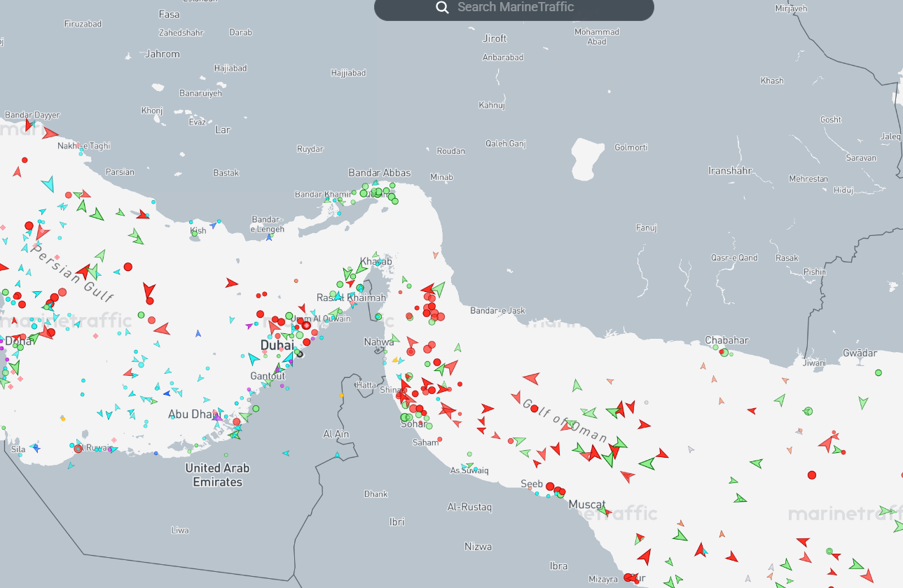Viewport: 903px width, 588px height.
Task: Click the Bandar Abbas label on the map
Action: 378,172
